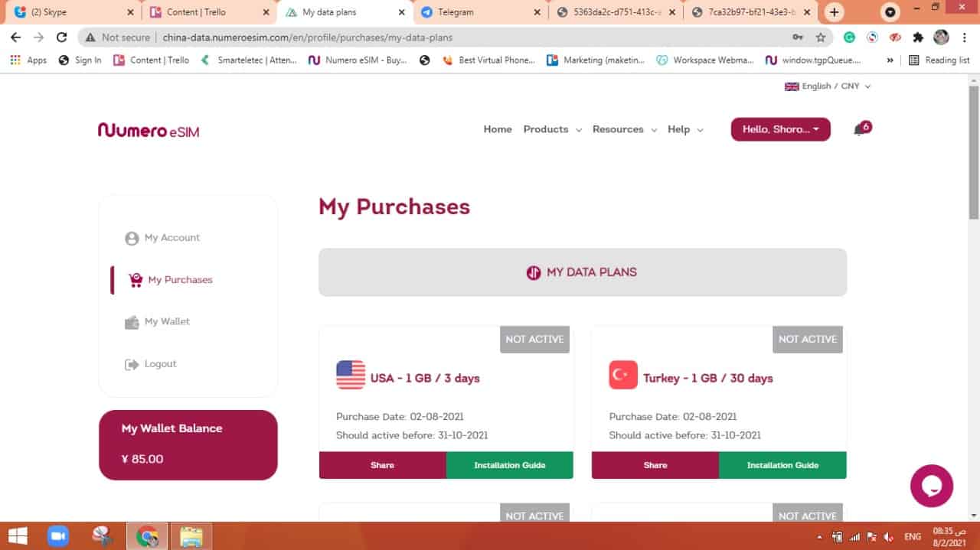Click Share on the USA plan
The width and height of the screenshot is (980, 550).
382,465
